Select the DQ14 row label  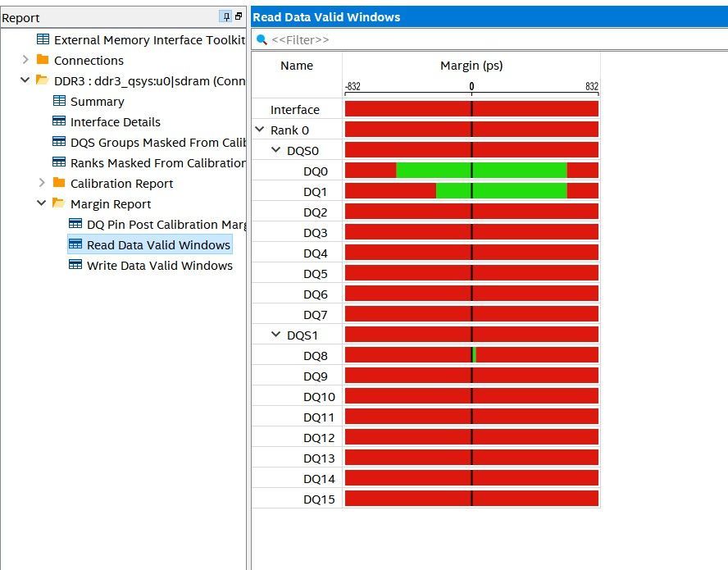pos(319,478)
